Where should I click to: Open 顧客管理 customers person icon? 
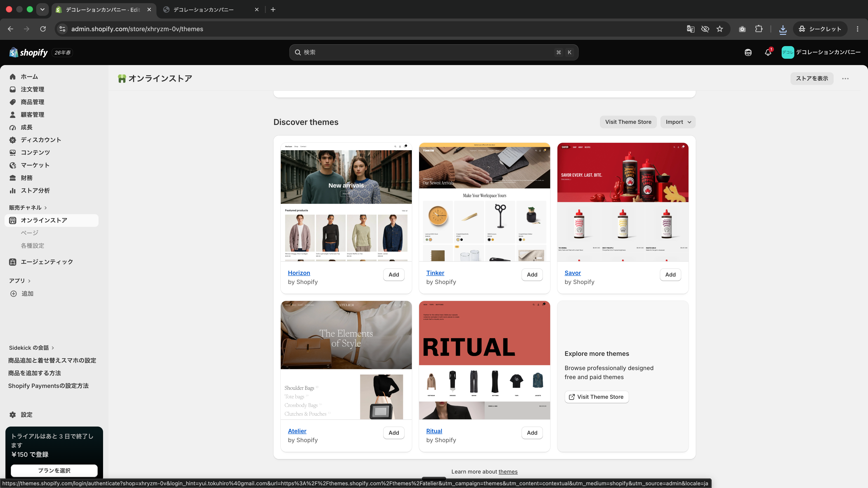pyautogui.click(x=13, y=115)
